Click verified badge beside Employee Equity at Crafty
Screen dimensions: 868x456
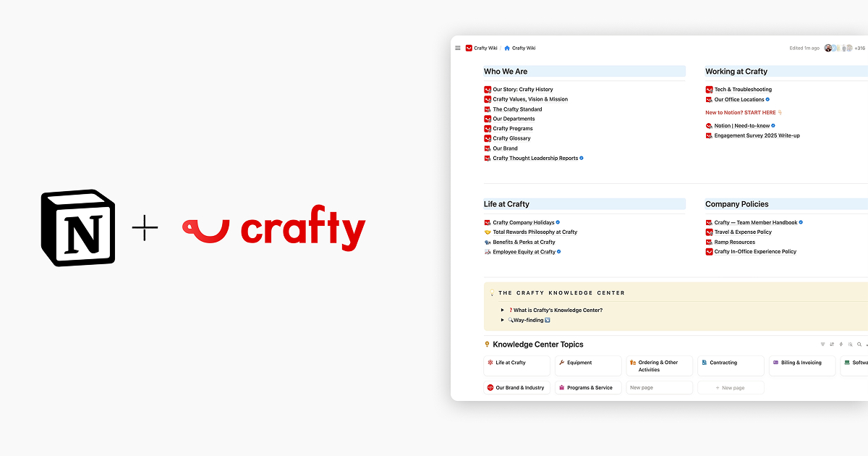coord(559,252)
